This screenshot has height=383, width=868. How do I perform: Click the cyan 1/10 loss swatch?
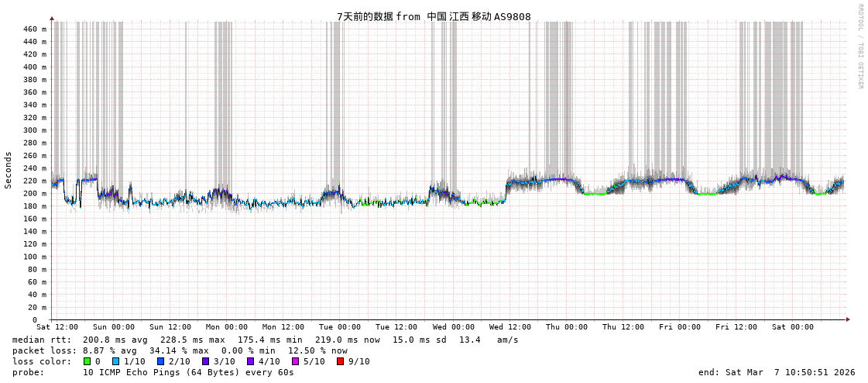tap(116, 361)
